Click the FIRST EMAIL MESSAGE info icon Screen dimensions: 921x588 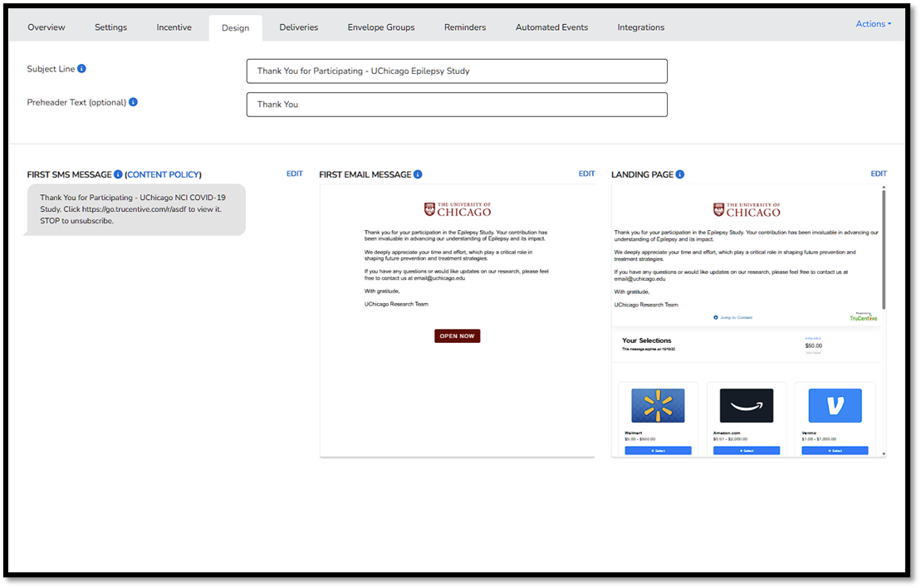[x=417, y=174]
